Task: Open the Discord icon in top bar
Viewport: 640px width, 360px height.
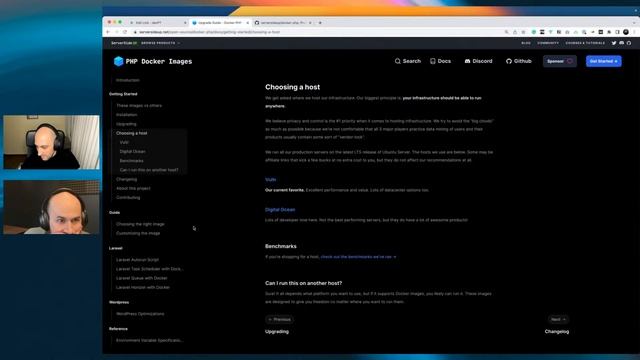Action: point(621,43)
